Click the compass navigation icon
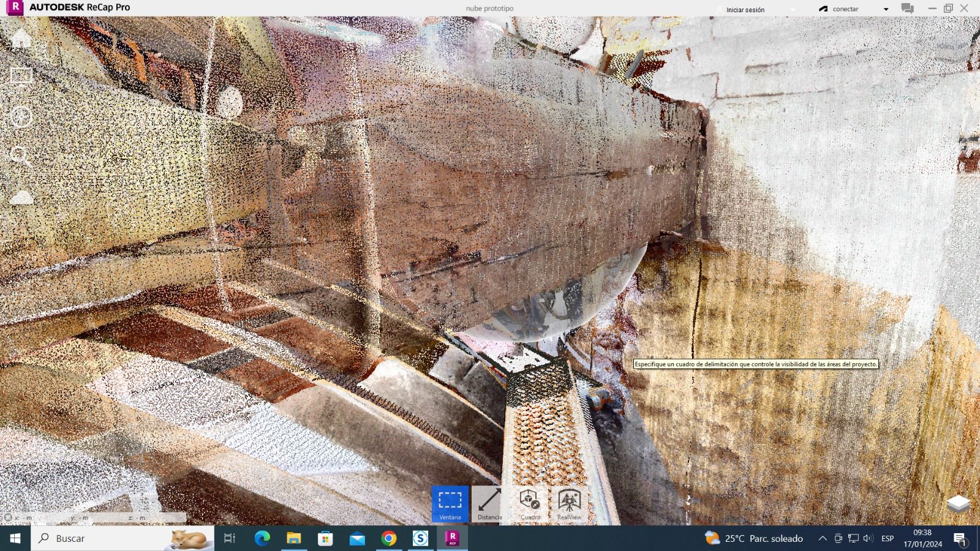Viewport: 980px width, 551px height. 21,116
